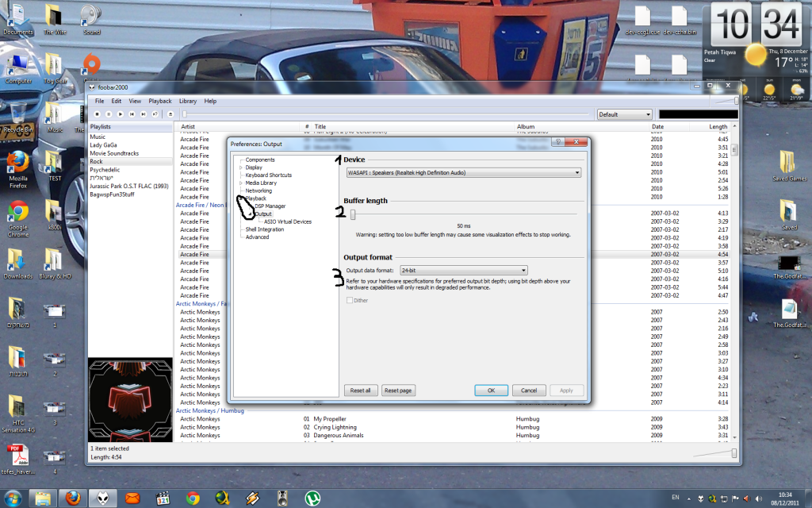Select the Music playlist

[98, 137]
